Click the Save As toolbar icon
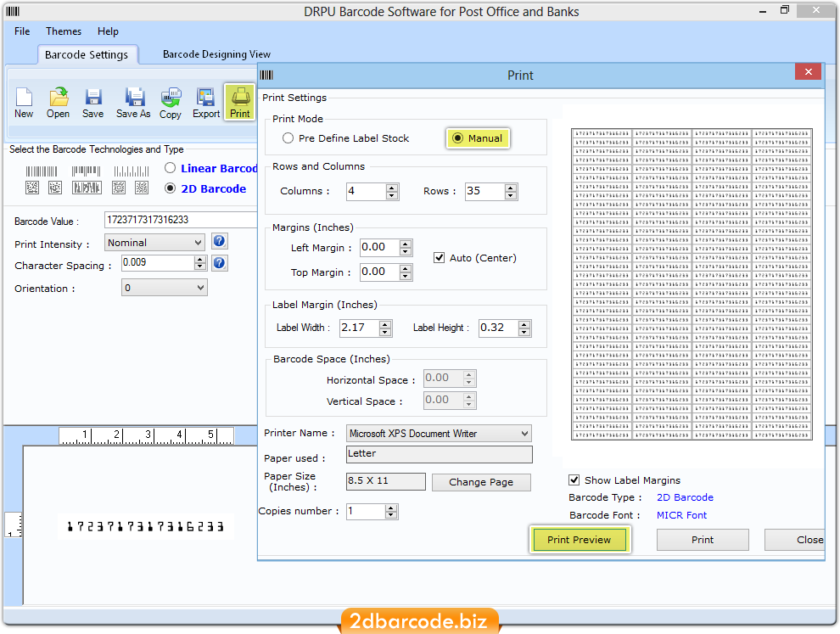 pyautogui.click(x=133, y=103)
